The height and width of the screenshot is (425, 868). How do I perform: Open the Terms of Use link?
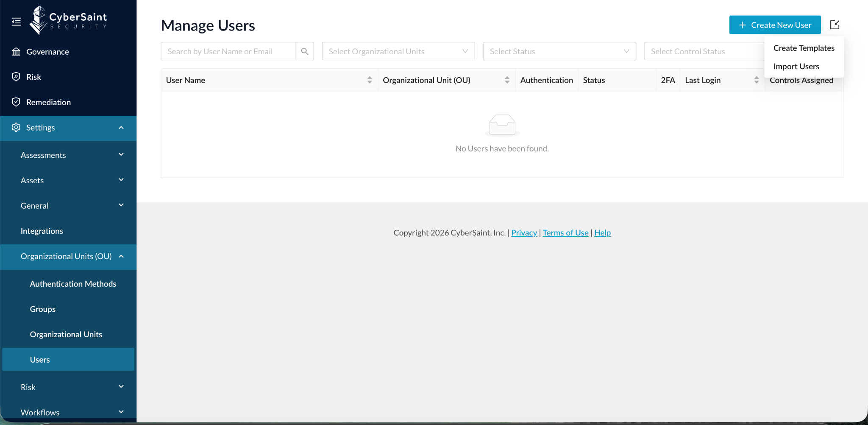click(x=565, y=233)
